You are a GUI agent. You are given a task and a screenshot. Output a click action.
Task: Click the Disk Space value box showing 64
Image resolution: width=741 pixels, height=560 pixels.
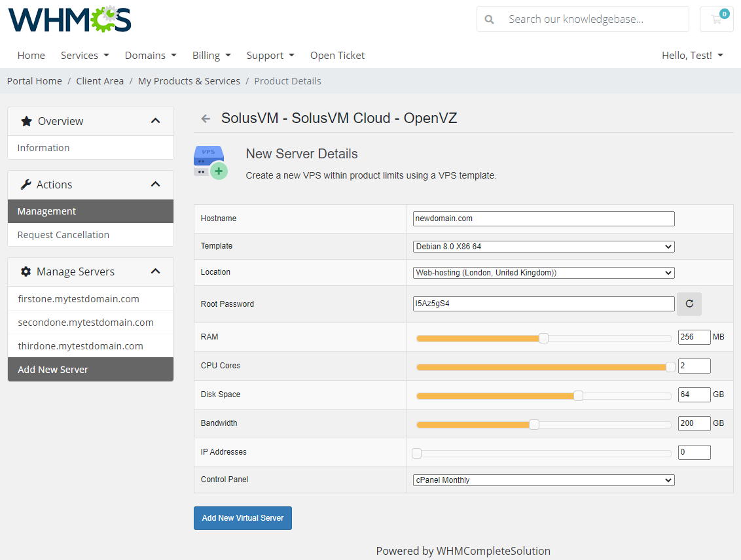coord(694,394)
